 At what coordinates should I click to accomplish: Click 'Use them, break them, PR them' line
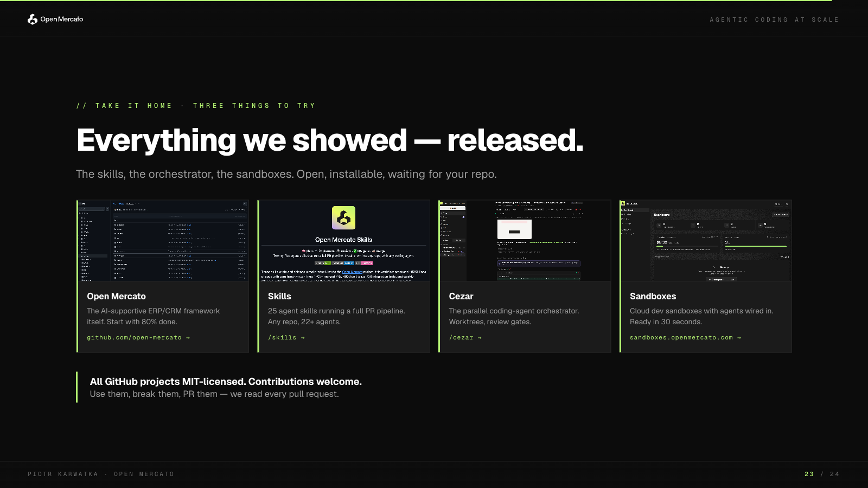tap(214, 394)
